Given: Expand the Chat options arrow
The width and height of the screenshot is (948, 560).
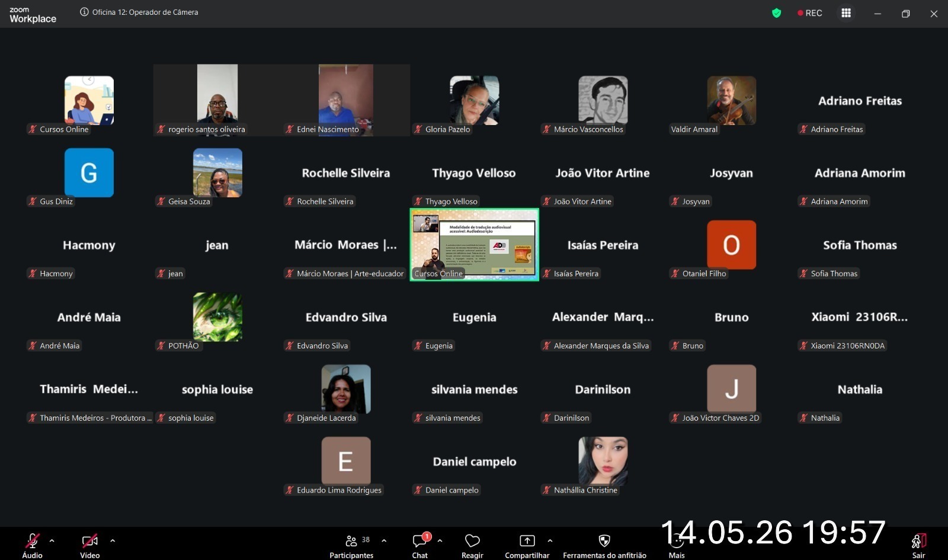Looking at the screenshot, I should (x=440, y=540).
